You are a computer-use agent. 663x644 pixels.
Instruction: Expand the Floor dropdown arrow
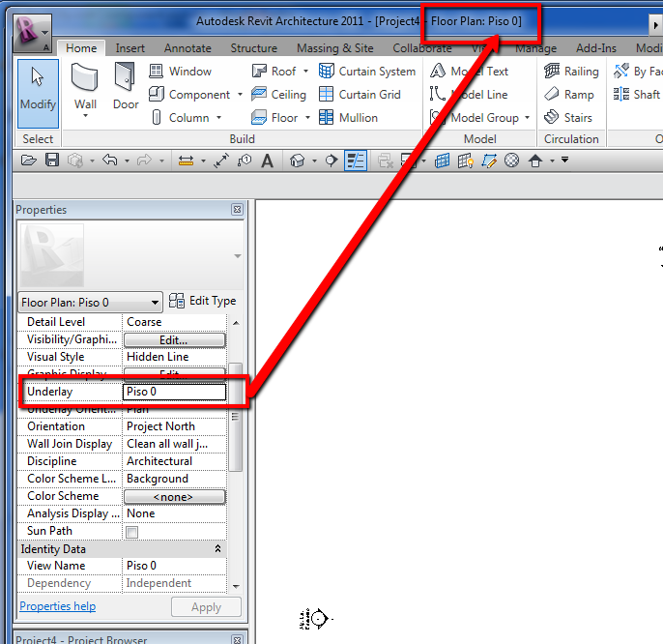point(307,118)
